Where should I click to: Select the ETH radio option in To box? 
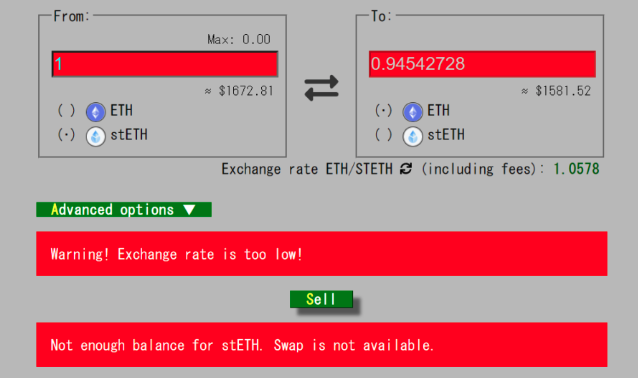(x=383, y=110)
